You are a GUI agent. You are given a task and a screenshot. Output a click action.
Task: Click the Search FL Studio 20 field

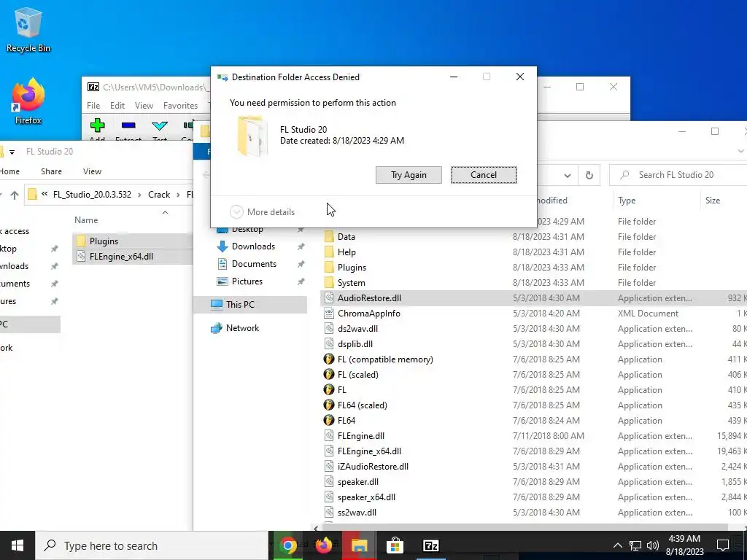click(678, 175)
